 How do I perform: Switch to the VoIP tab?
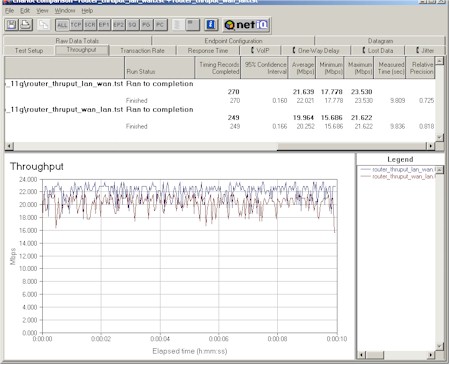click(x=260, y=51)
